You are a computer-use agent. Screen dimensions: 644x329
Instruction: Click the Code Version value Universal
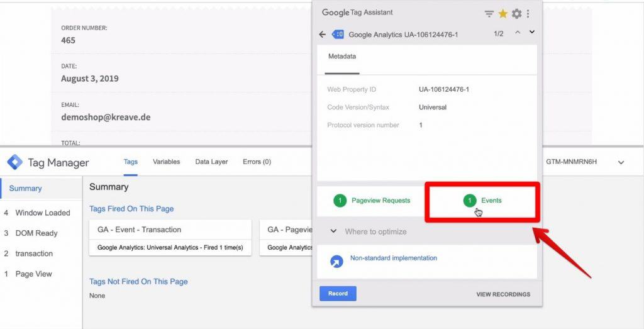[x=433, y=107]
